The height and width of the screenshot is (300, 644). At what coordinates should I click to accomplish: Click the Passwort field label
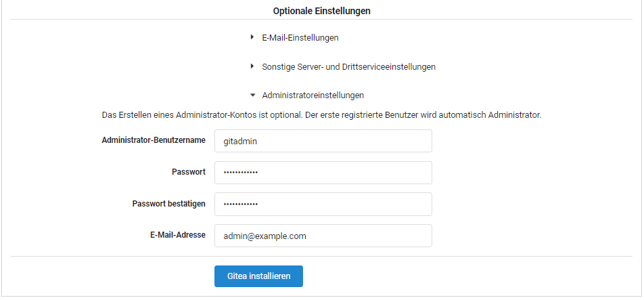pyautogui.click(x=188, y=172)
